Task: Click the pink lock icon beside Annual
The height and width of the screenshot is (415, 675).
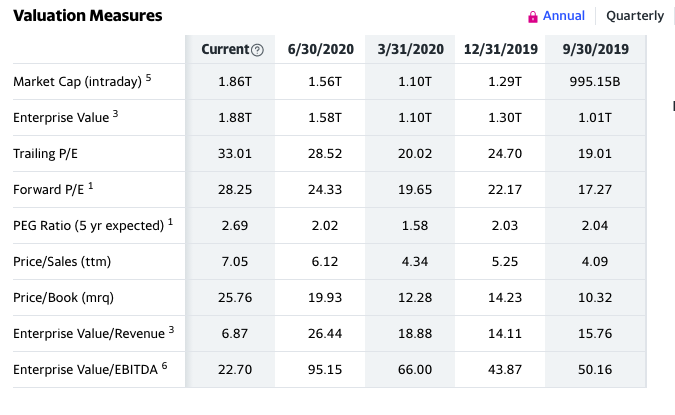Action: [x=533, y=17]
